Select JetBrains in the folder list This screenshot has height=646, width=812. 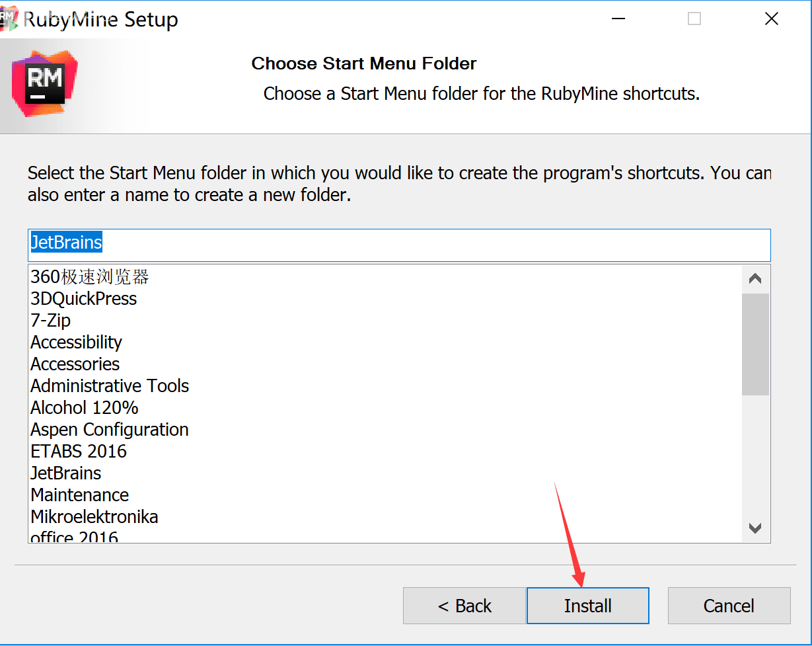coord(66,473)
